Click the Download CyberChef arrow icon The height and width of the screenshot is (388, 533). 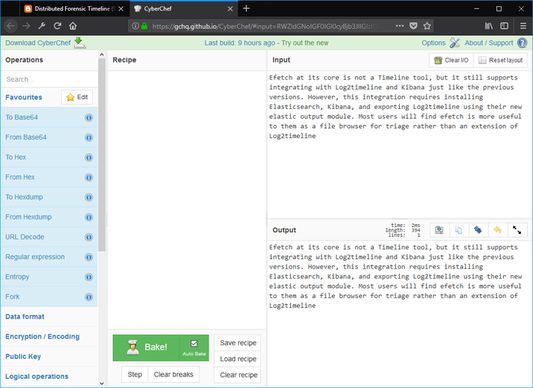point(80,43)
